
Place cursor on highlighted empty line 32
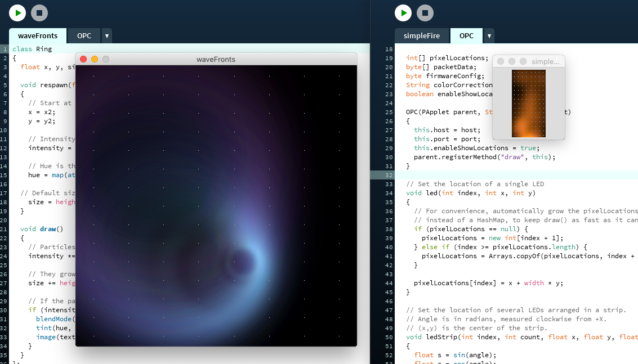pos(507,175)
